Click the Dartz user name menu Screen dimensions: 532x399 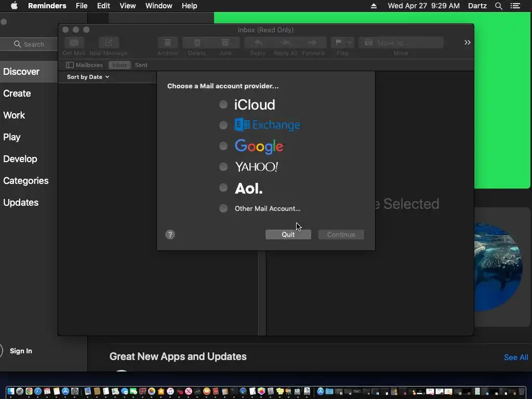(x=477, y=6)
